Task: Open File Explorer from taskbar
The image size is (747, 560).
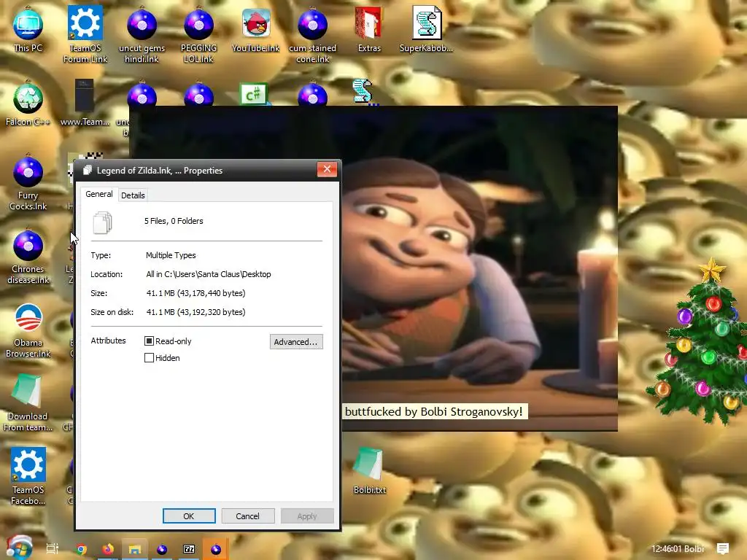Action: (135, 549)
